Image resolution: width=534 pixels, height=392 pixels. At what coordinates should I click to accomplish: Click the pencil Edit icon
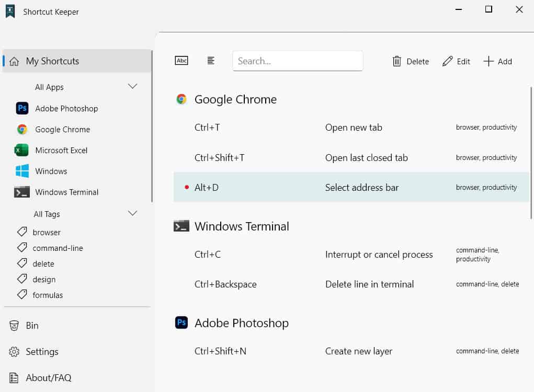(448, 61)
